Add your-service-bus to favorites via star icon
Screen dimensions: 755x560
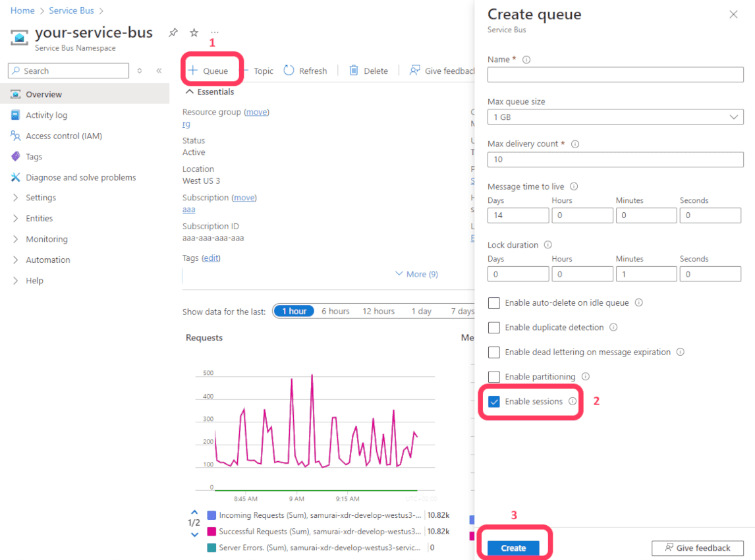click(x=194, y=32)
